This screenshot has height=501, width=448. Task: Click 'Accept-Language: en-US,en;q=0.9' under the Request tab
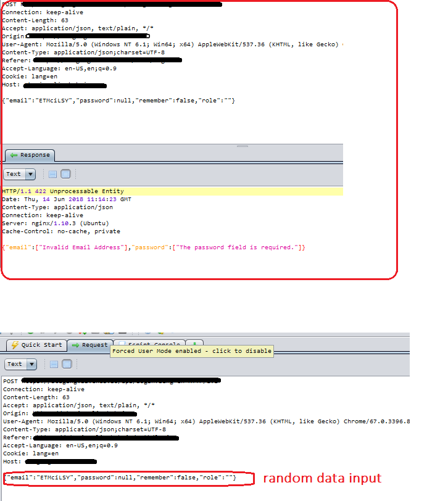[60, 445]
